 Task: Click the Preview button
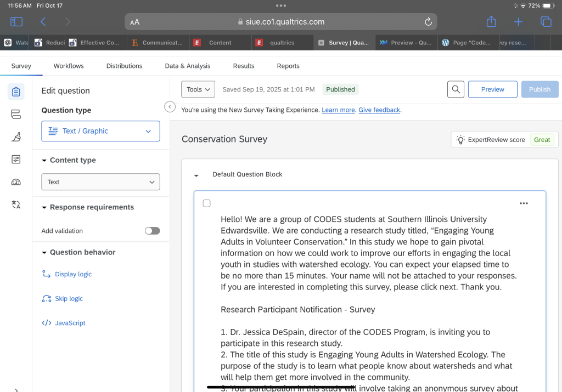492,89
